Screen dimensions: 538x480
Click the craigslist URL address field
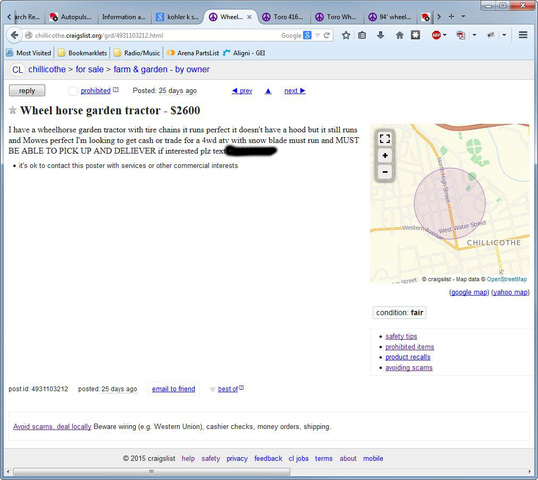(151, 35)
